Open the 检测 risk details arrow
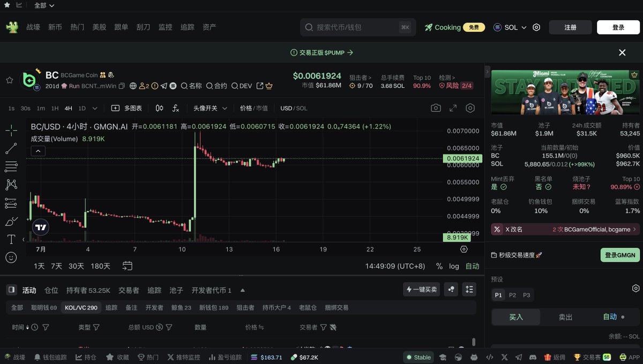Screen dimensions: 643x364 click(x=447, y=78)
